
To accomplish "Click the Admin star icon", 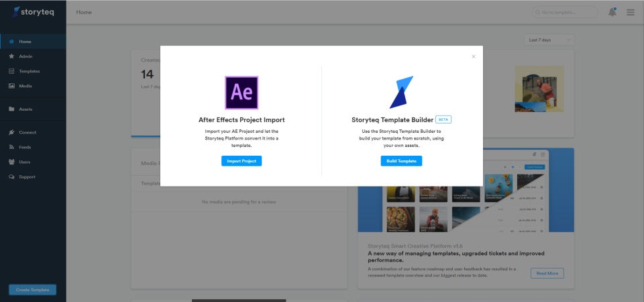I will click(x=12, y=56).
